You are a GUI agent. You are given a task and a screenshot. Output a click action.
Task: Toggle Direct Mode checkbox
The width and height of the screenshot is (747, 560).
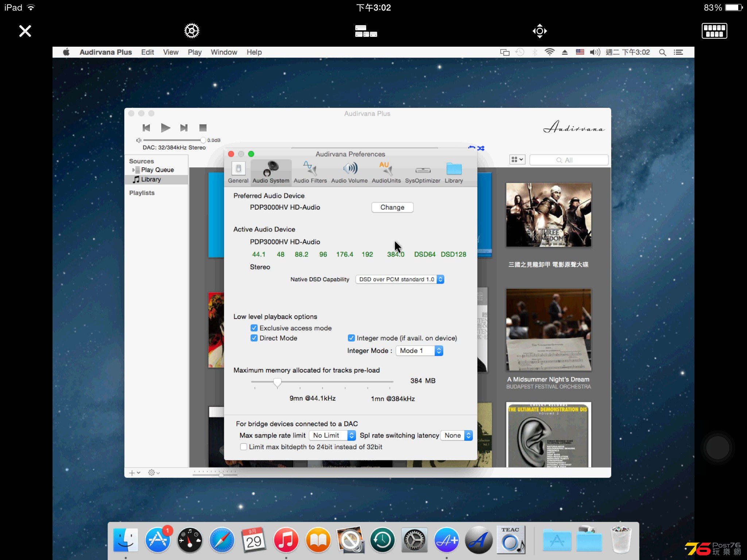pyautogui.click(x=254, y=338)
